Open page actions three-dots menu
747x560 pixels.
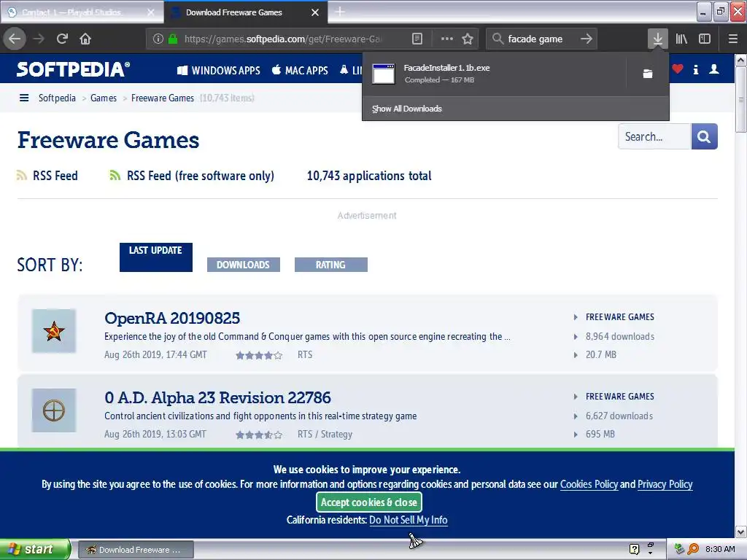[x=447, y=39]
